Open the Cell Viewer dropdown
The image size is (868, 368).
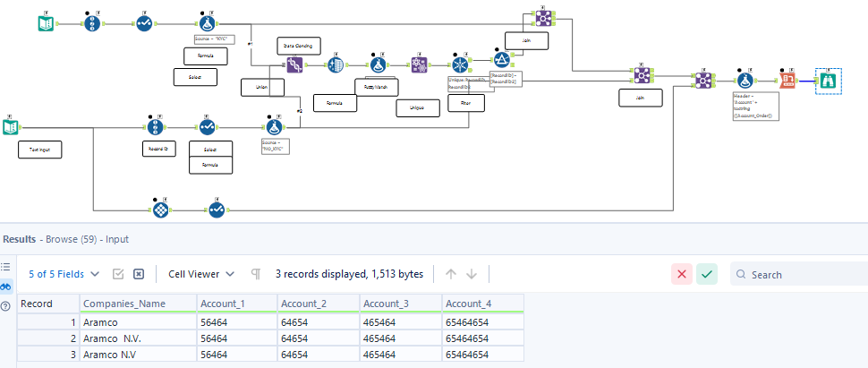(x=201, y=274)
